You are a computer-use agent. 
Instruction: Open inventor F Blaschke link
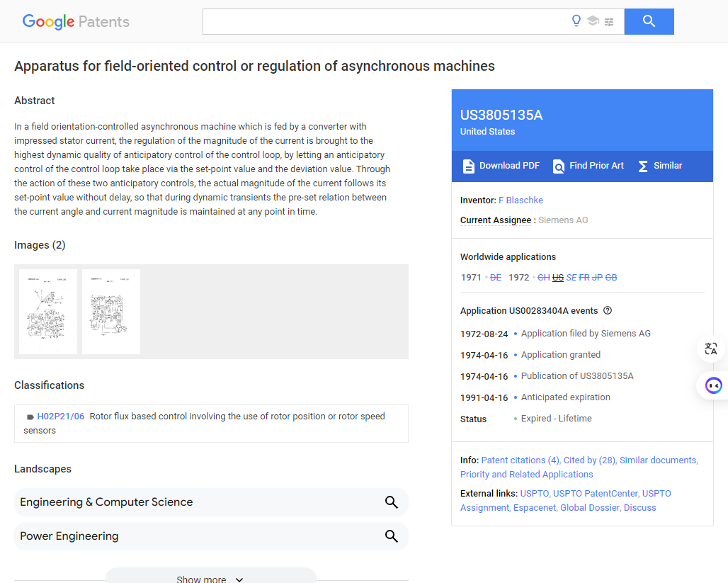pos(521,200)
